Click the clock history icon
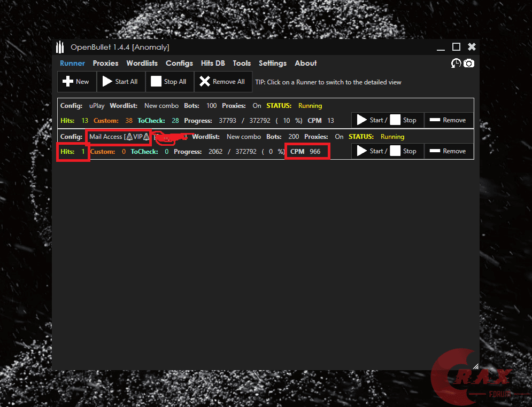 456,63
